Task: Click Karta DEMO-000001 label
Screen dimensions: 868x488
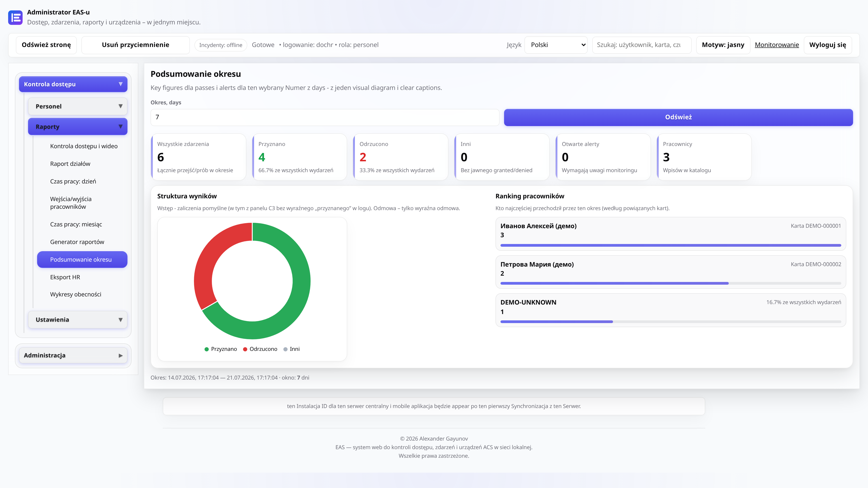Action: [x=816, y=226]
